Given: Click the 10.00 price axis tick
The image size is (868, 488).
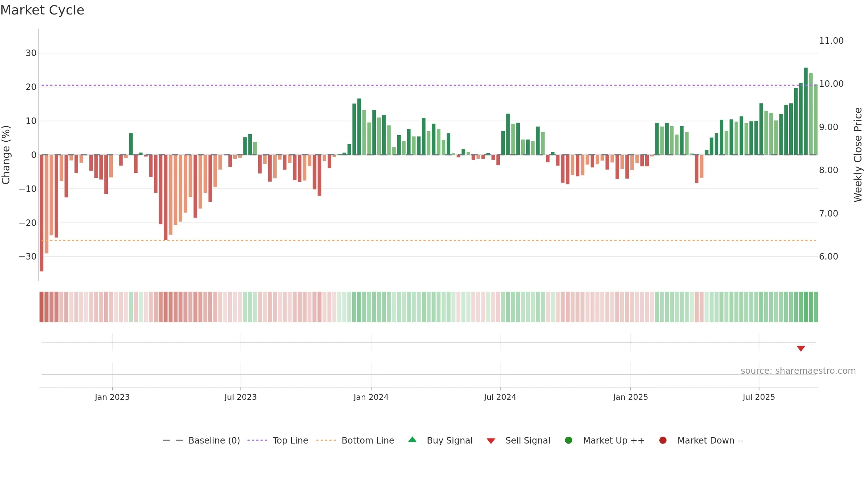Looking at the screenshot, I should 831,84.
